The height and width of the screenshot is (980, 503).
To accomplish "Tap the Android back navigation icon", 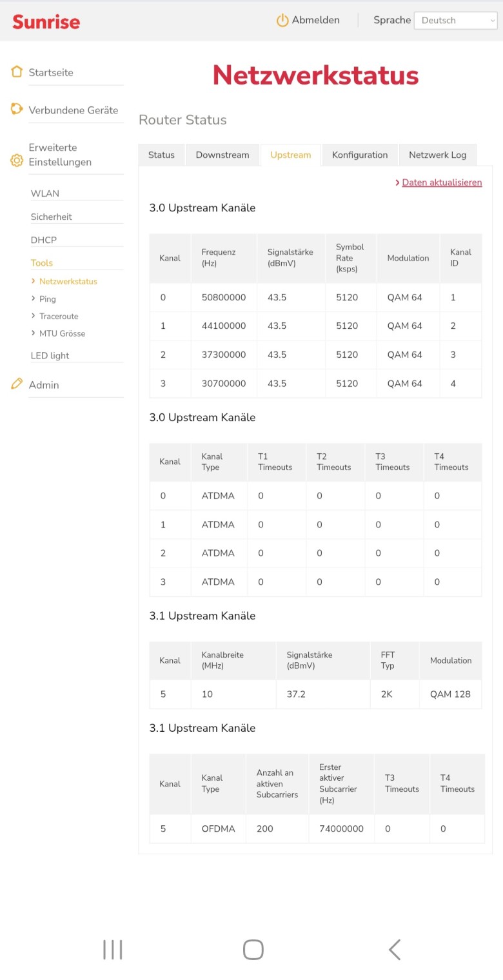I will (x=395, y=950).
